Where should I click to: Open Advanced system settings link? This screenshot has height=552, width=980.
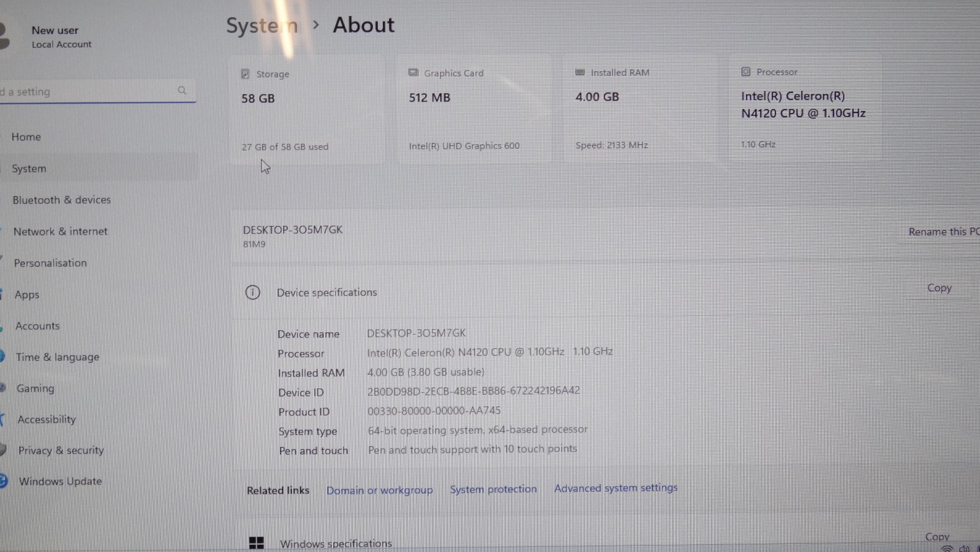pos(616,488)
